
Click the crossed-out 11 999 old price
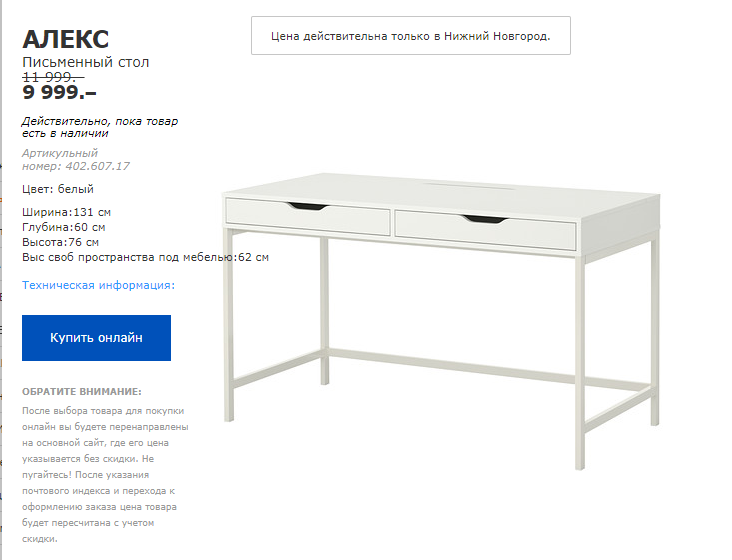[53, 77]
